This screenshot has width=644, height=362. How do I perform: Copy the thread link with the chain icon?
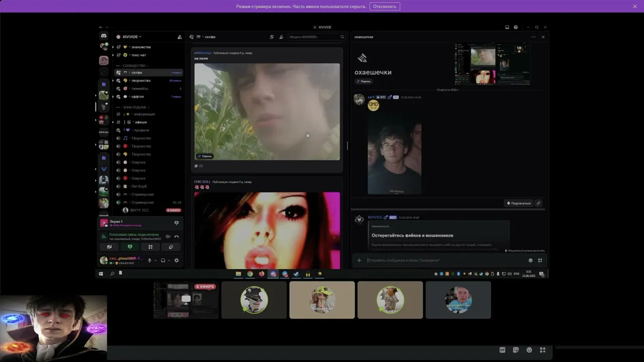tap(538, 203)
